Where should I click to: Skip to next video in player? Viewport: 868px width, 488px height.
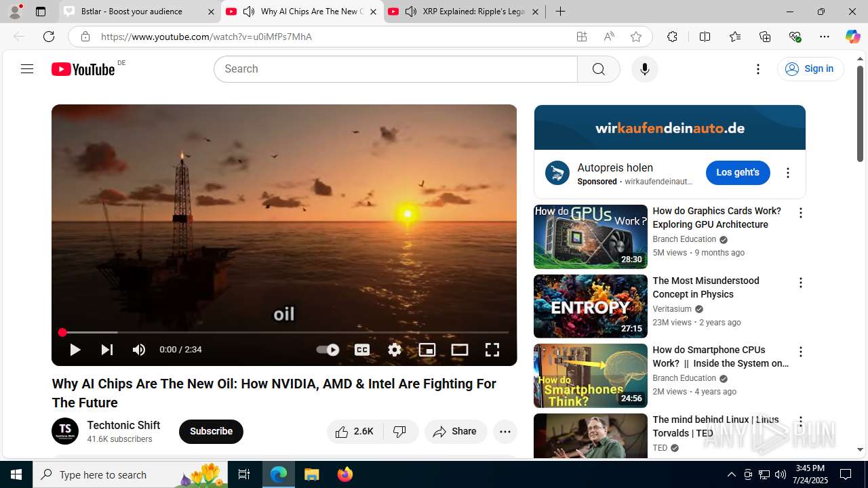pos(107,350)
